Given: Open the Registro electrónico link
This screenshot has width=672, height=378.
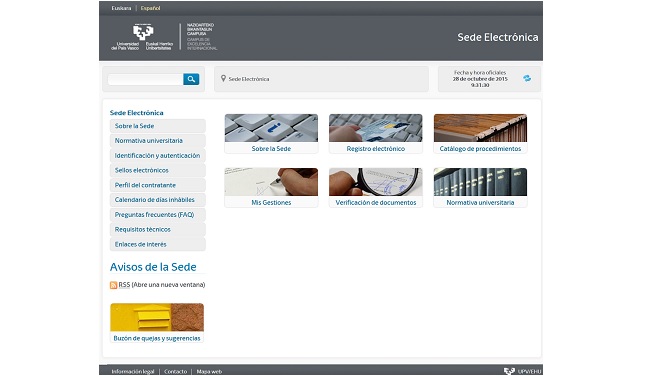Looking at the screenshot, I should (376, 149).
